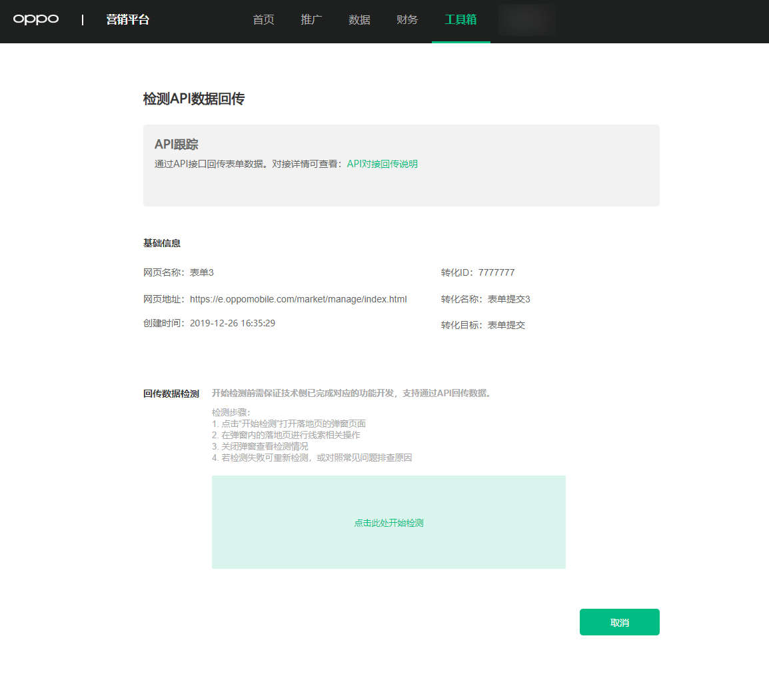The width and height of the screenshot is (769, 700).
Task: Click the blurred account area in header
Action: click(x=527, y=20)
